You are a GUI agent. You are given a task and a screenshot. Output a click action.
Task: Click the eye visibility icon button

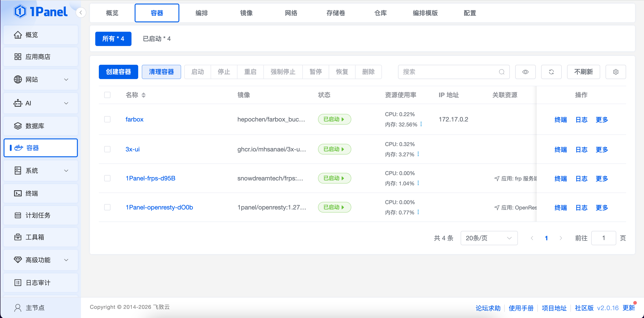pyautogui.click(x=525, y=72)
